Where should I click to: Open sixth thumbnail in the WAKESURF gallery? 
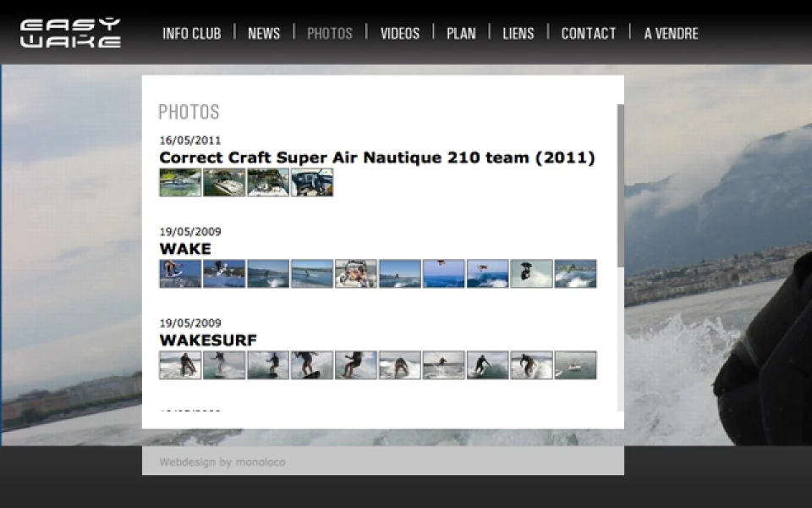pos(400,365)
